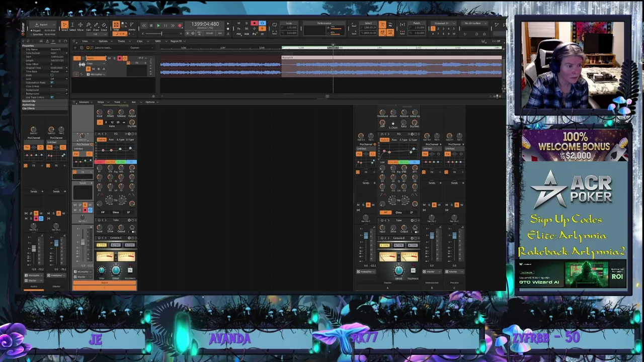Click the Microphone strip volume fader
Viewport: 644px width, 362px height.
tap(83, 242)
